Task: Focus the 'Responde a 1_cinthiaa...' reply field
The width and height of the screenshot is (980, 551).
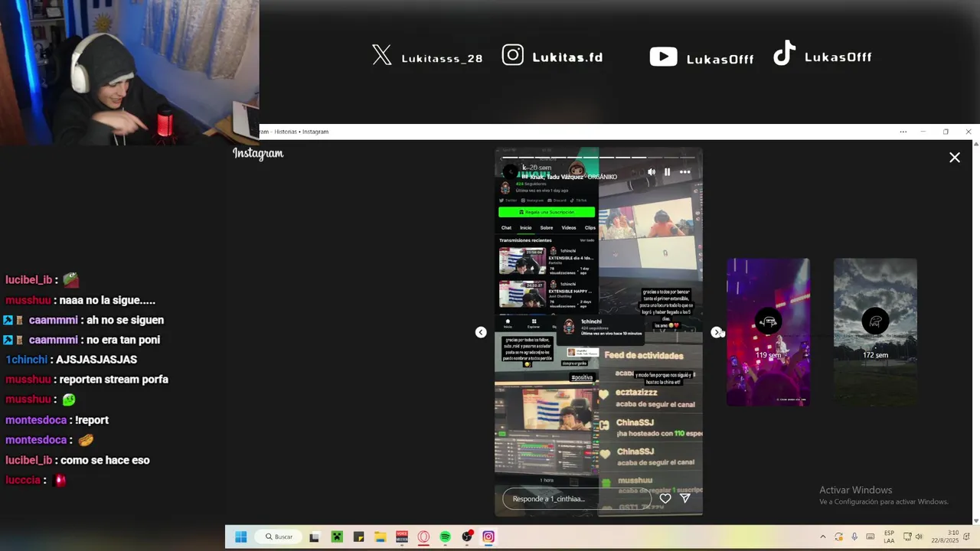Action: (x=577, y=499)
